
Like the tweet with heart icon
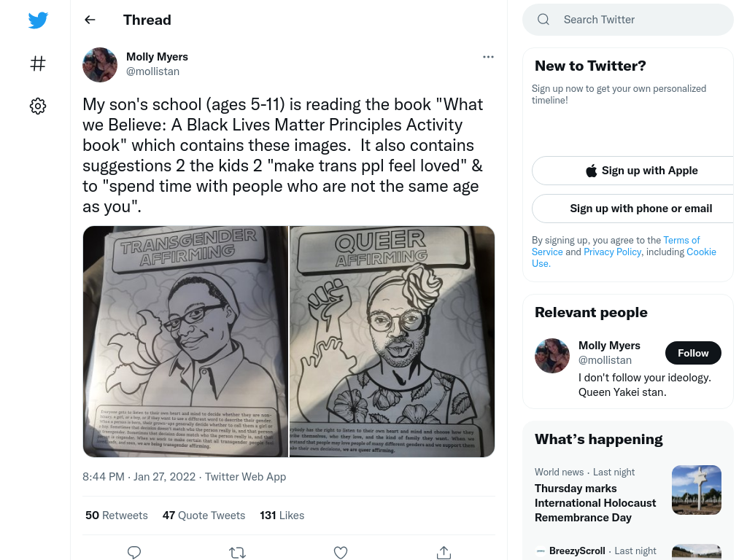tap(340, 553)
